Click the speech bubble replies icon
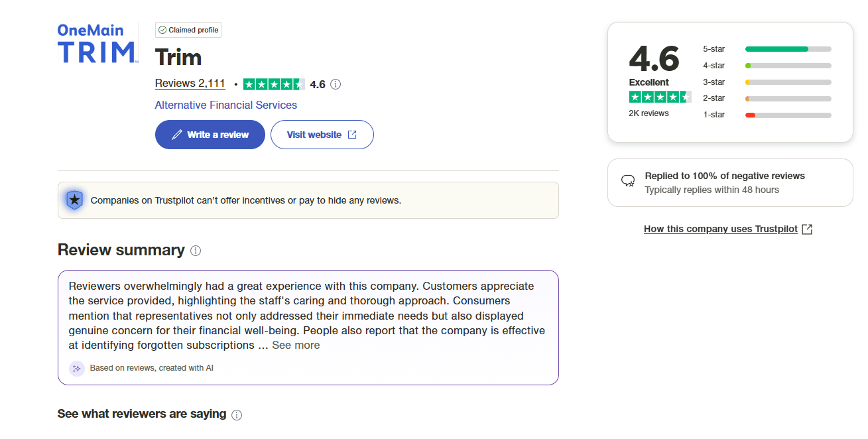Image resolution: width=868 pixels, height=439 pixels. click(628, 181)
